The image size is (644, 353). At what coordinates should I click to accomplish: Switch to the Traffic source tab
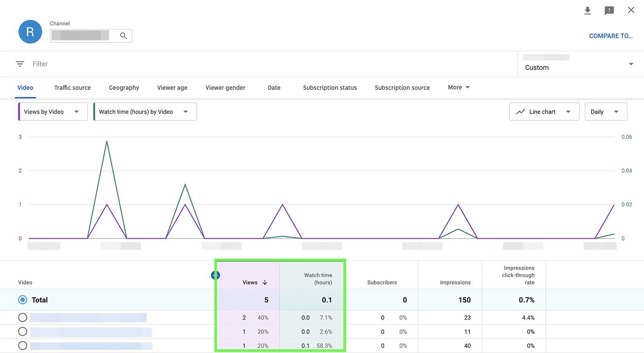(72, 88)
